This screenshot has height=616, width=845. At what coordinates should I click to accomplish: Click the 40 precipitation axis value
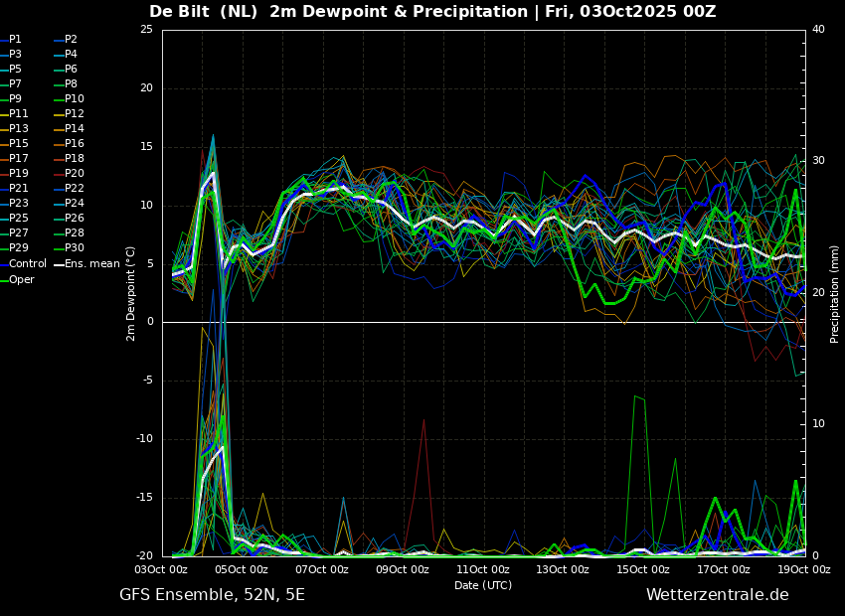pyautogui.click(x=818, y=29)
